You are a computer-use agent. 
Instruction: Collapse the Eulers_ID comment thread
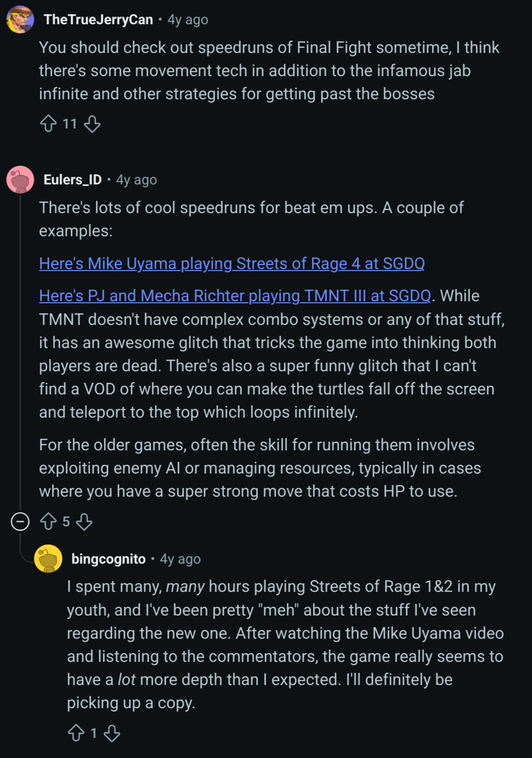point(20,521)
